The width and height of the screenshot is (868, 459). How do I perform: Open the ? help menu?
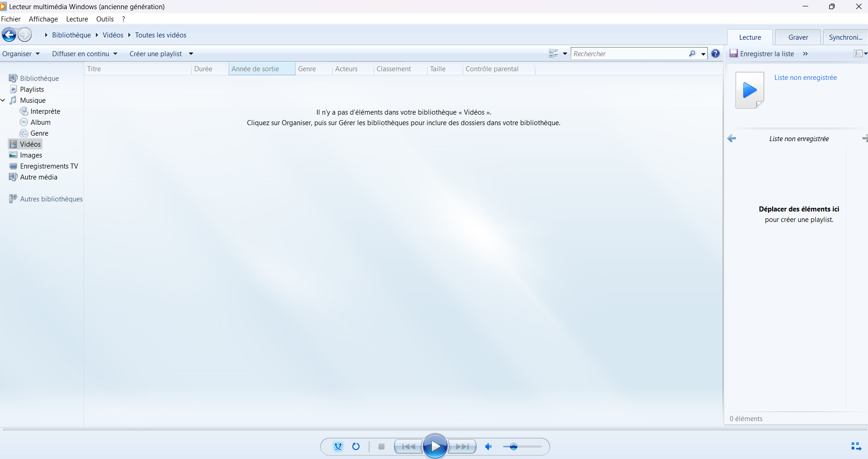[123, 19]
